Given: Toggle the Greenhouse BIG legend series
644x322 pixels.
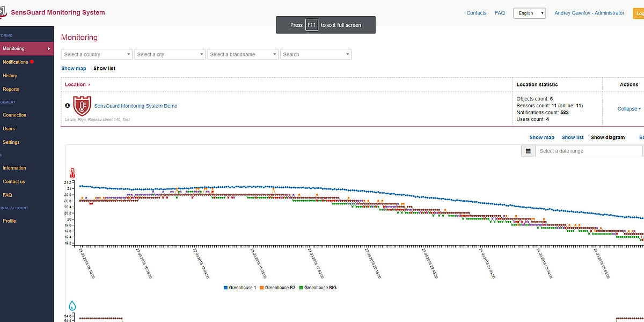Looking at the screenshot, I should tap(318, 288).
